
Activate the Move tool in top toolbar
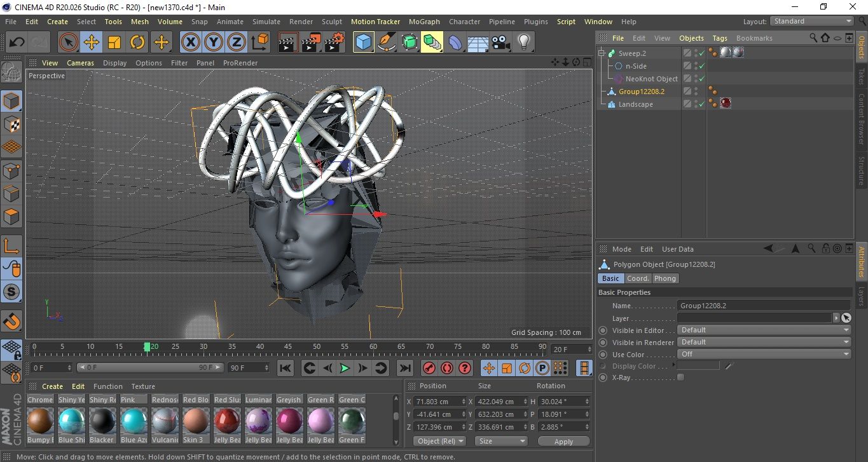pos(92,43)
